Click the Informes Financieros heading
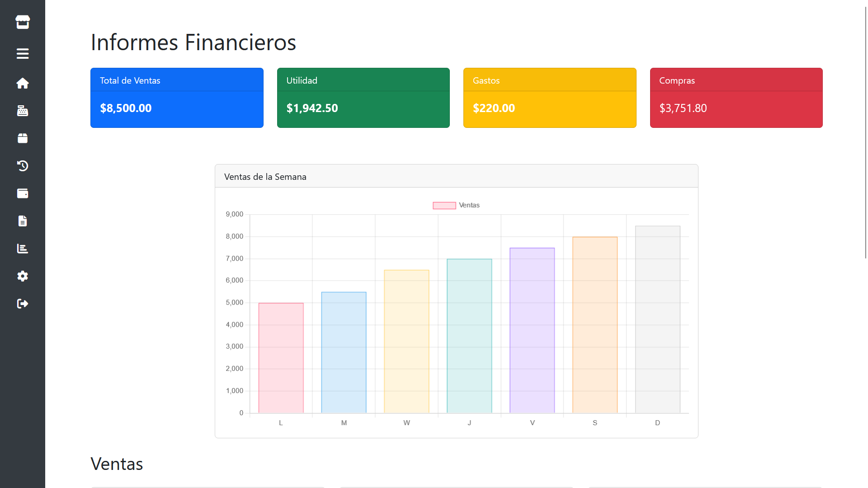This screenshot has height=488, width=868. [193, 42]
